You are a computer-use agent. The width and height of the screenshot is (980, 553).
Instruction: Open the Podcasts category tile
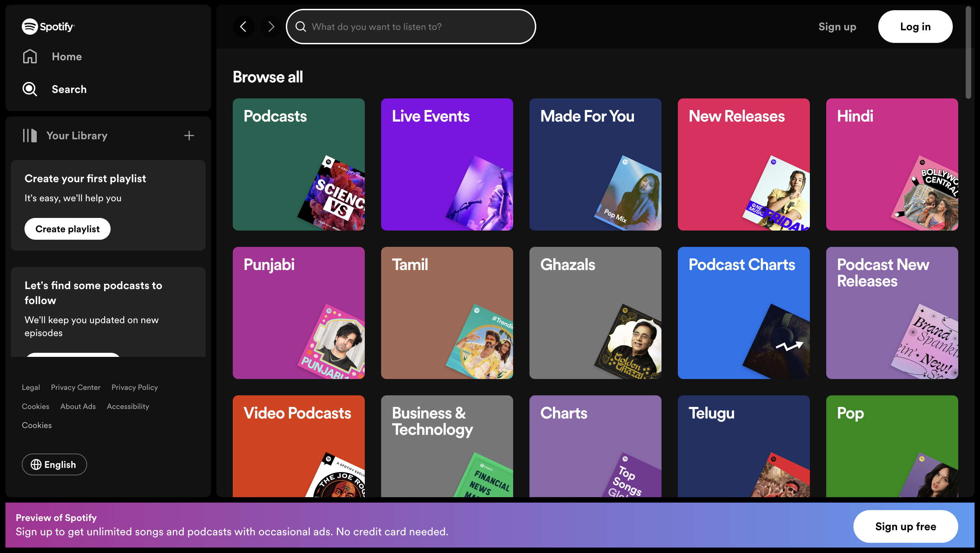click(x=298, y=164)
